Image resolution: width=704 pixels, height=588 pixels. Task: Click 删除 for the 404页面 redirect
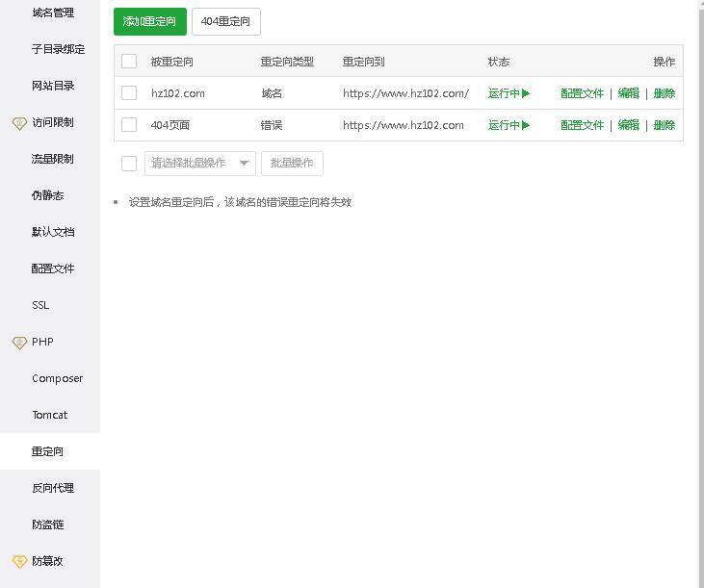point(665,125)
